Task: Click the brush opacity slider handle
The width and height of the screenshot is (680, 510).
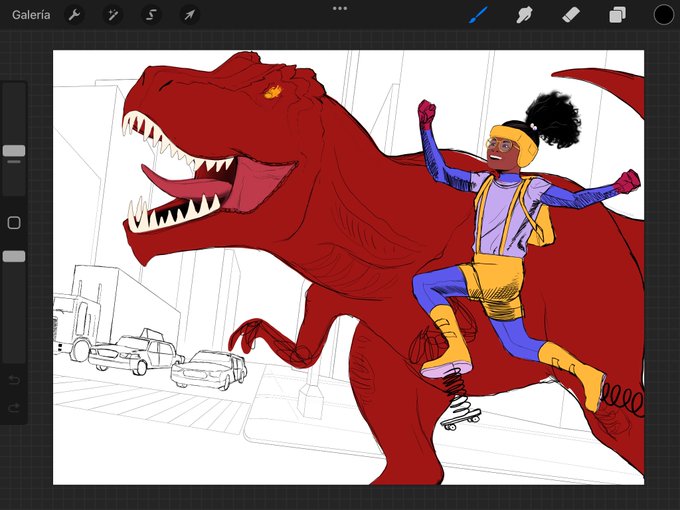Action: tap(14, 257)
